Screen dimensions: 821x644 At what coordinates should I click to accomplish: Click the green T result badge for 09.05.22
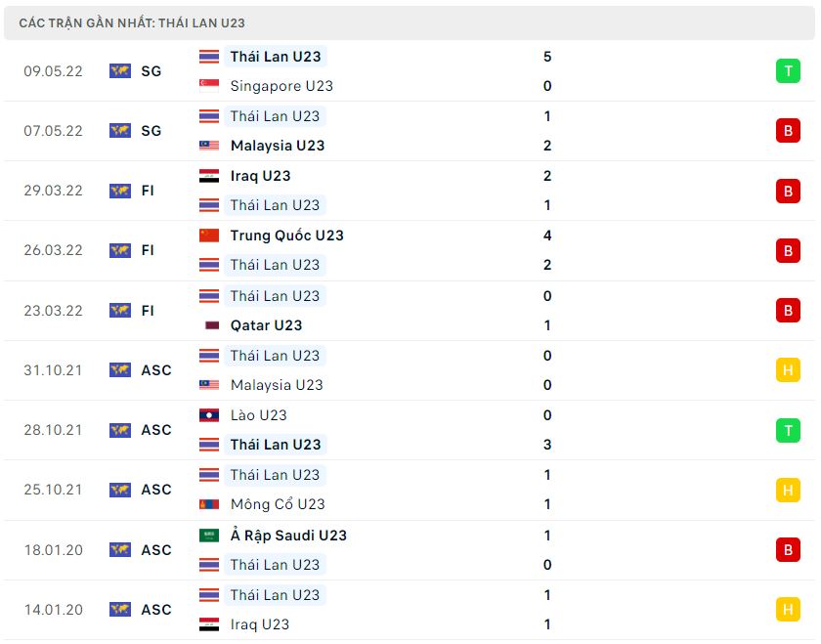click(x=788, y=71)
